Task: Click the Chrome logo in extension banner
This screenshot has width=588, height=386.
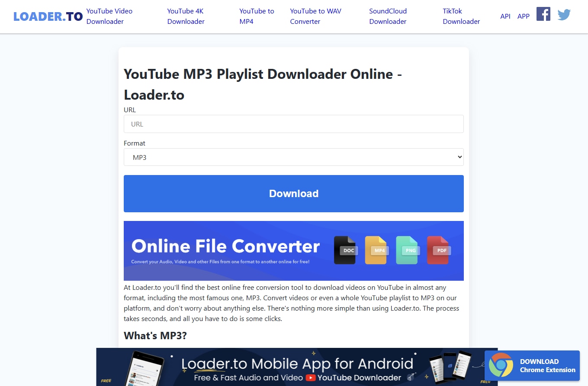Action: pyautogui.click(x=501, y=365)
